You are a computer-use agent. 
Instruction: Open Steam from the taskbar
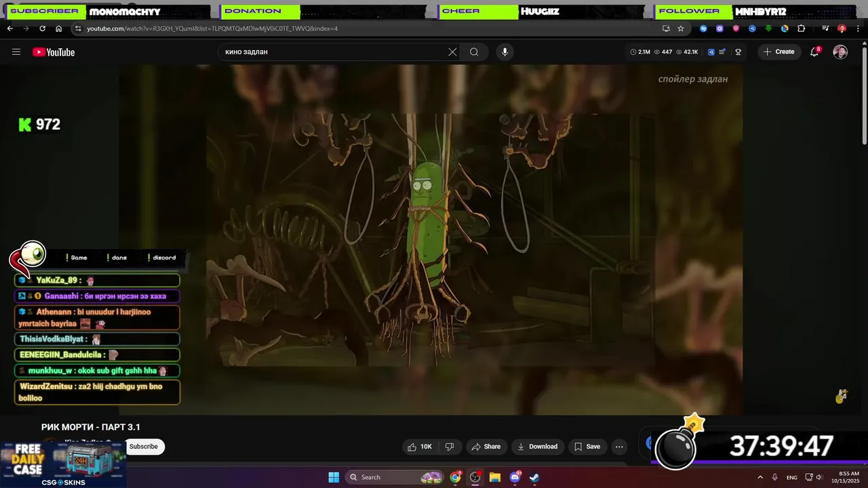point(534,477)
